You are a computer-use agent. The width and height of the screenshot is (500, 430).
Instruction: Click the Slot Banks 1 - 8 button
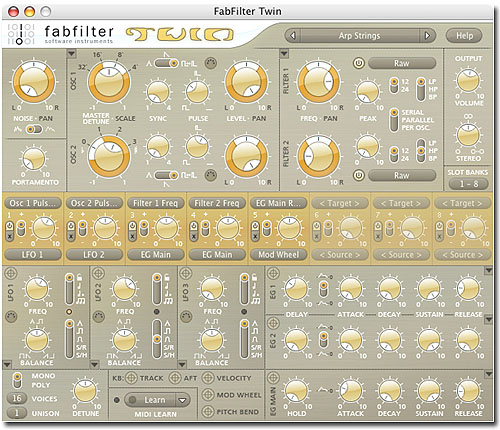pyautogui.click(x=469, y=184)
